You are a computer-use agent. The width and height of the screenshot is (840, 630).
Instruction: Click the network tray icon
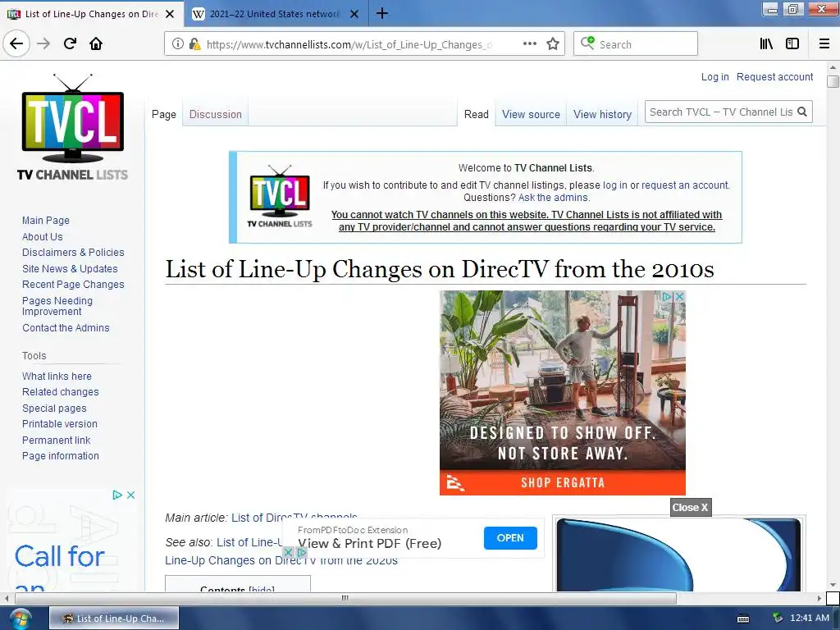[778, 619]
